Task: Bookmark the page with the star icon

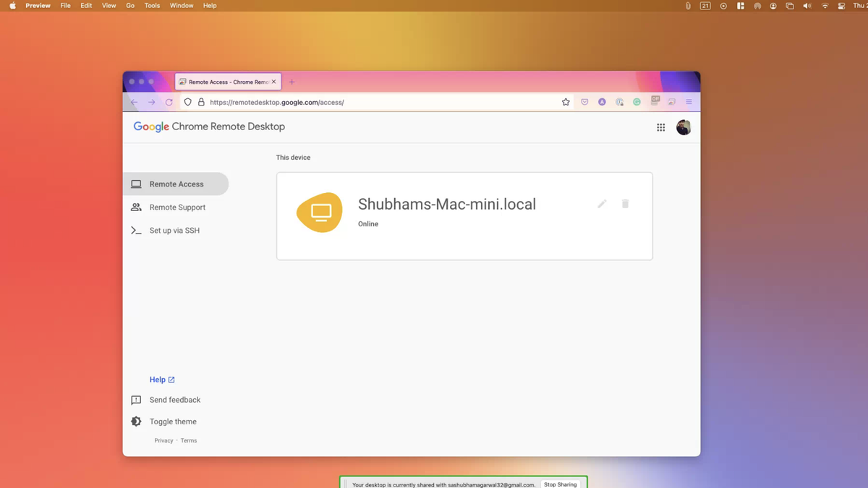Action: [x=566, y=101]
